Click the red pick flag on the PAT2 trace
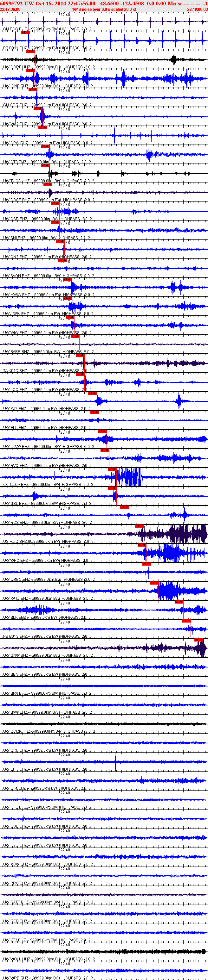 154,583
